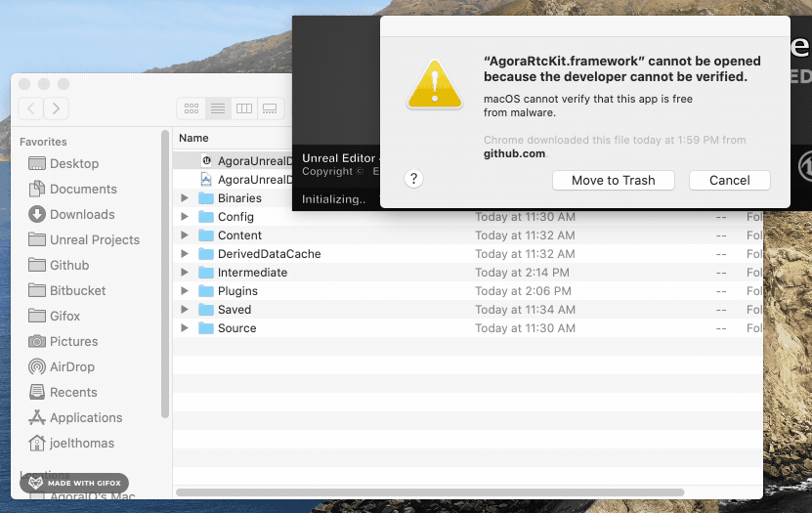Open Documents in the Finder sidebar
Screen dimensions: 812x513
72,189
